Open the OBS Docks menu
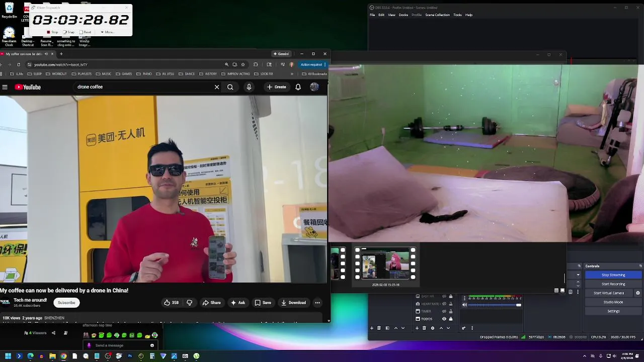 pyautogui.click(x=404, y=15)
